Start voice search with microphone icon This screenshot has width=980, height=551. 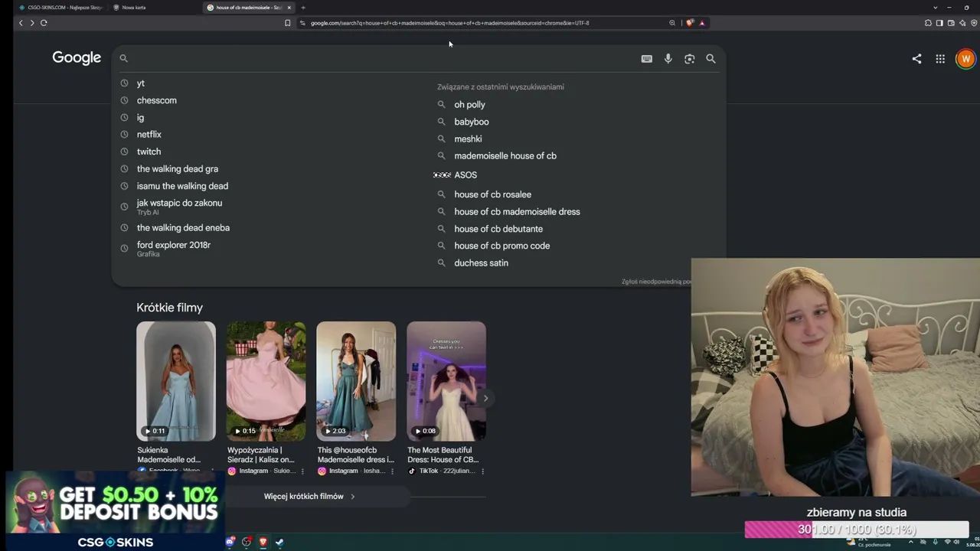(668, 59)
